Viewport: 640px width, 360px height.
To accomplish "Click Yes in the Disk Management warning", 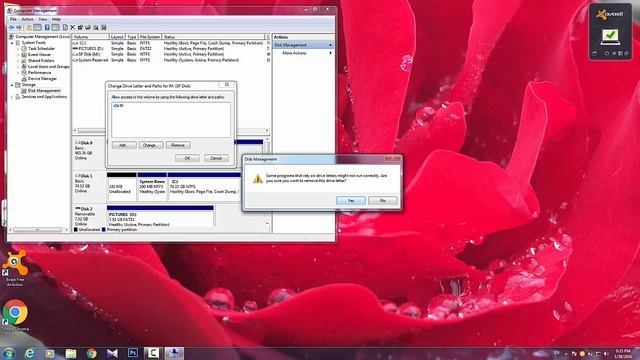I will 351,200.
